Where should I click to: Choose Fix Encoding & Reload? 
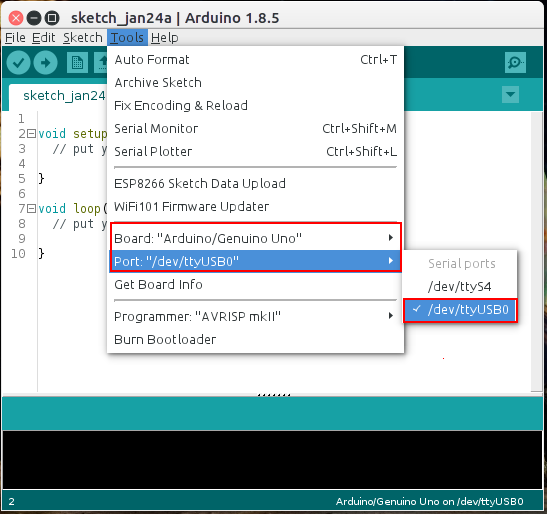[x=255, y=106]
